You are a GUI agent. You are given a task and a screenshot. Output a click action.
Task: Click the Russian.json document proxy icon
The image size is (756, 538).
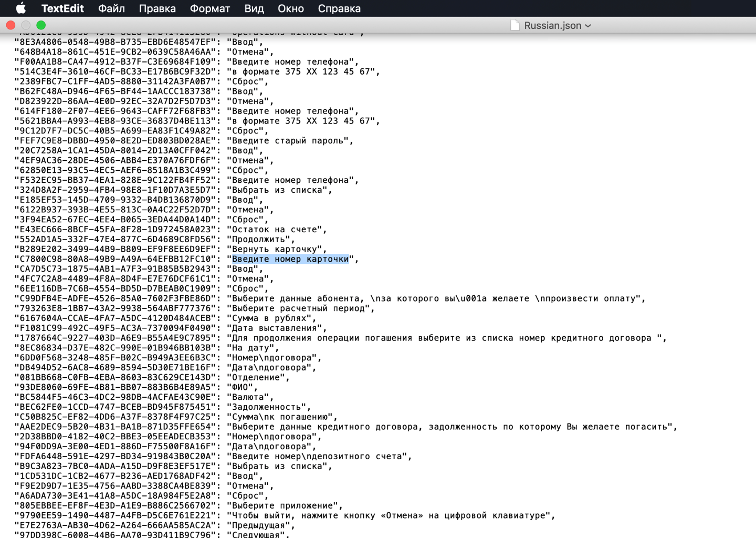point(514,25)
